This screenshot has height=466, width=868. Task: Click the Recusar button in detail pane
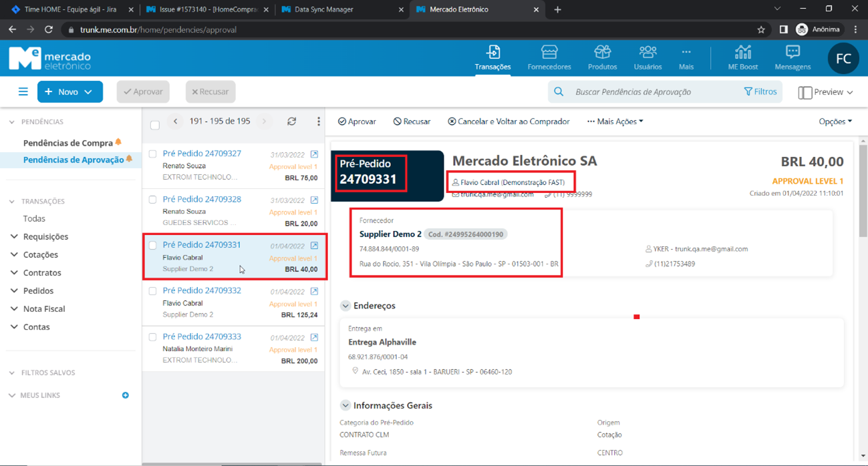pyautogui.click(x=412, y=122)
